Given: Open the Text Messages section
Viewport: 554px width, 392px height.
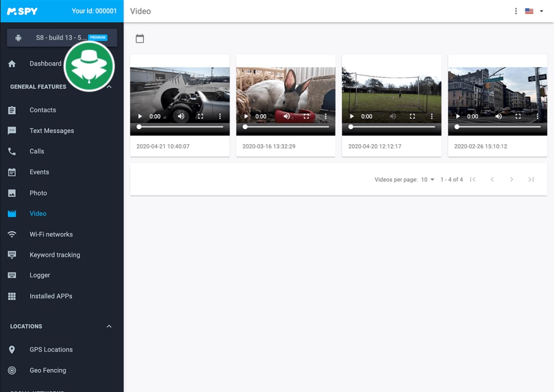Looking at the screenshot, I should tap(51, 130).
